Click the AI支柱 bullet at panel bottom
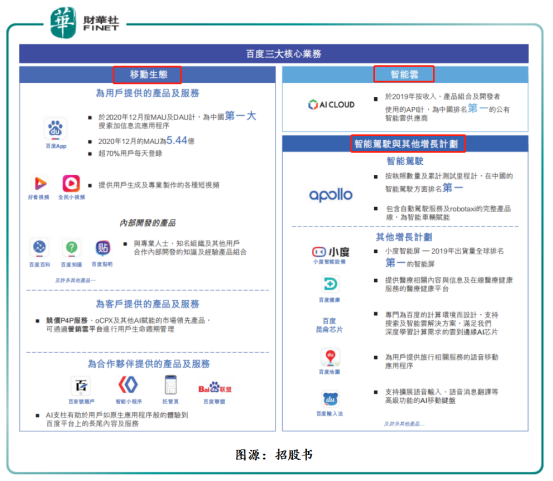The height and width of the screenshot is (481, 553). coord(117,419)
